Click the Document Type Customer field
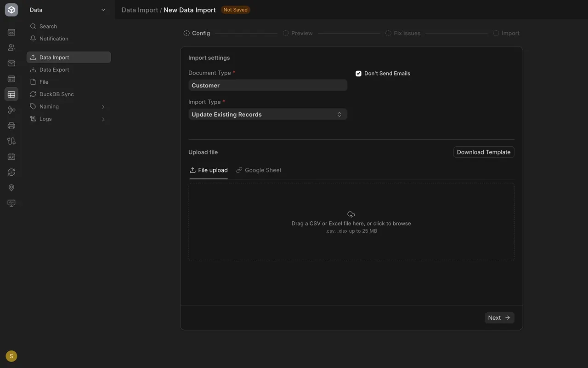 click(x=268, y=85)
